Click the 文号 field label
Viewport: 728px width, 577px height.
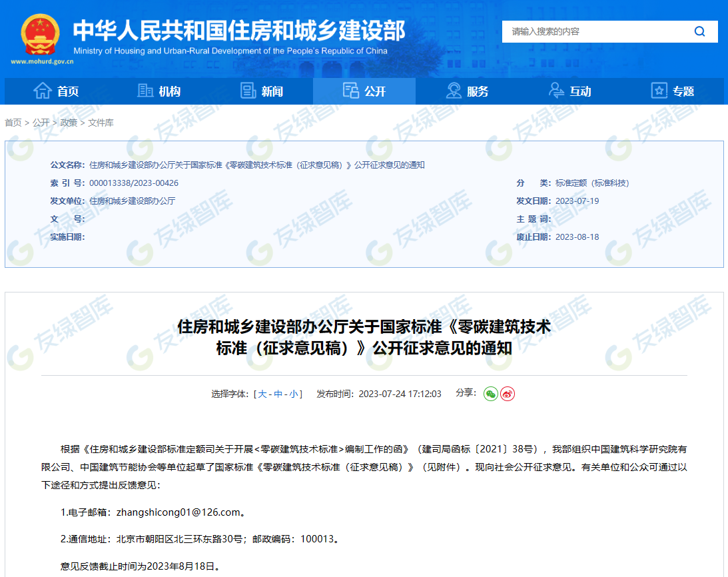click(x=67, y=219)
